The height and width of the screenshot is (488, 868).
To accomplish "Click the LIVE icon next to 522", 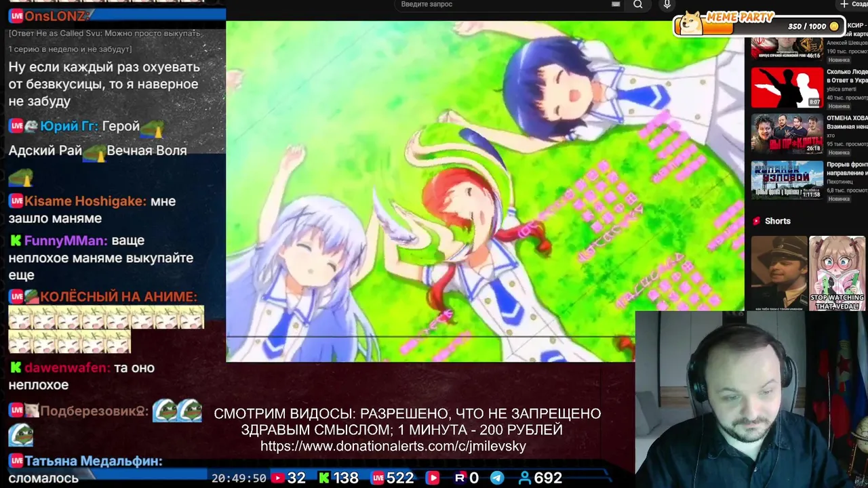I will click(x=377, y=478).
